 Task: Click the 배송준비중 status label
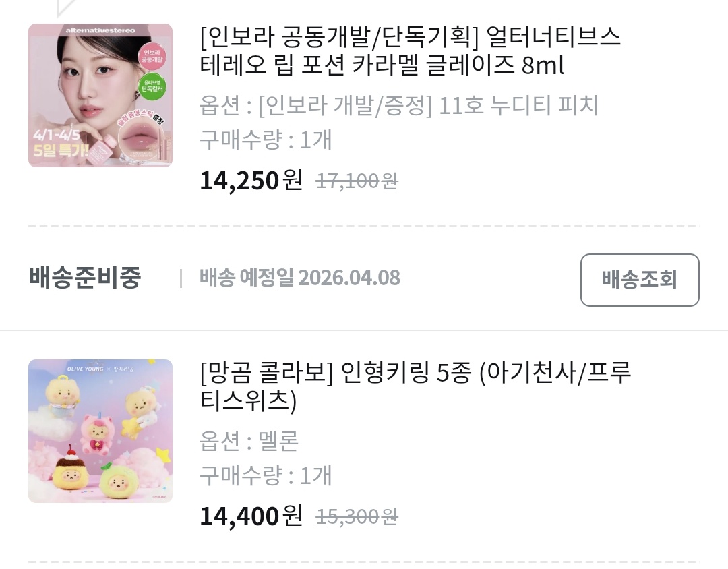(85, 277)
